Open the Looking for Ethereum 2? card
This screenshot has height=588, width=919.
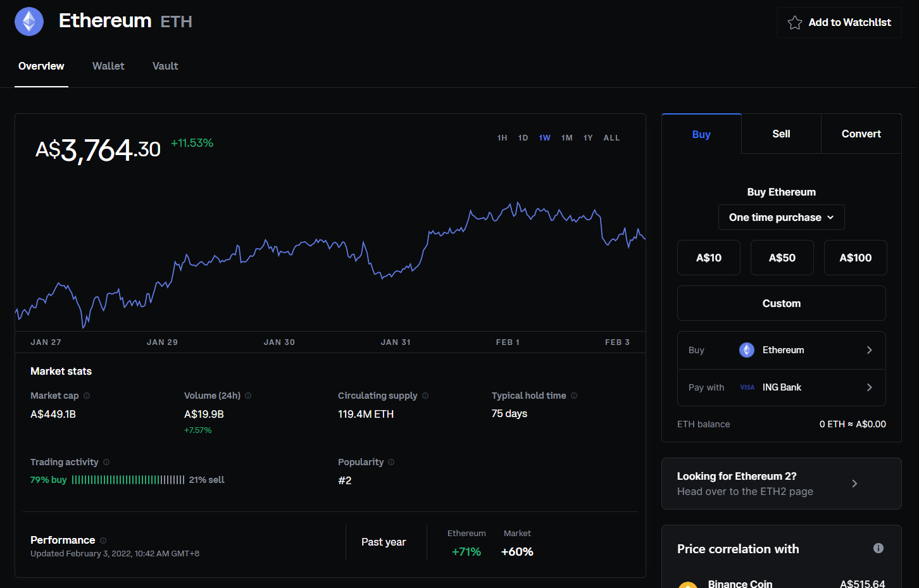(x=782, y=484)
